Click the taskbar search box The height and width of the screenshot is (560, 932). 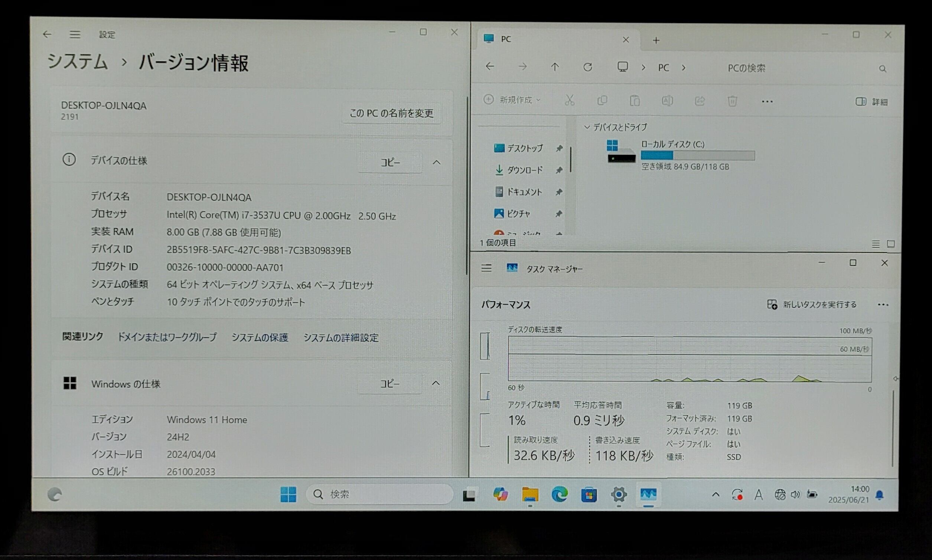pyautogui.click(x=379, y=494)
